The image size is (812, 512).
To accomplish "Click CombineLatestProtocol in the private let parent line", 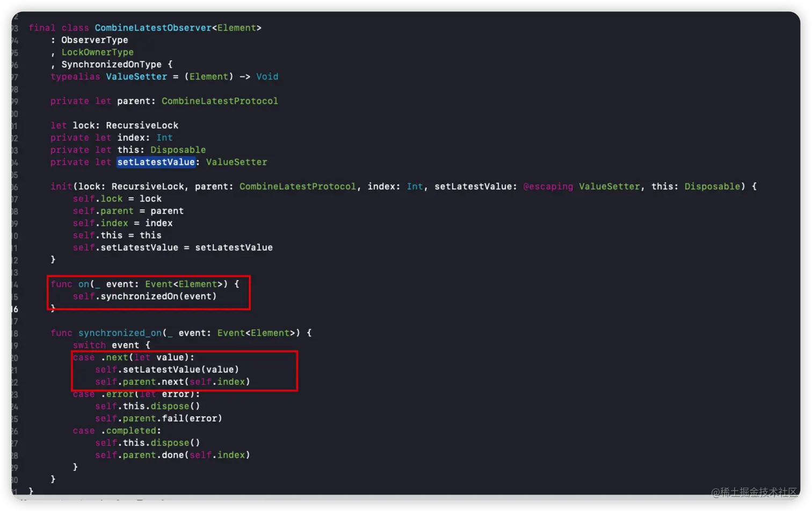I will pos(220,101).
